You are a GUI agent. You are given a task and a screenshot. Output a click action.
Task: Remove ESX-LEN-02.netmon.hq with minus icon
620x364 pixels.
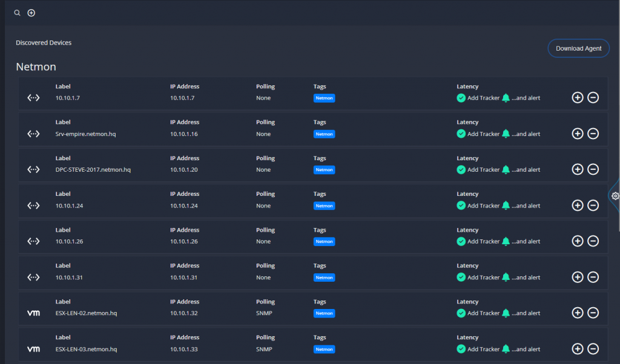[593, 313]
